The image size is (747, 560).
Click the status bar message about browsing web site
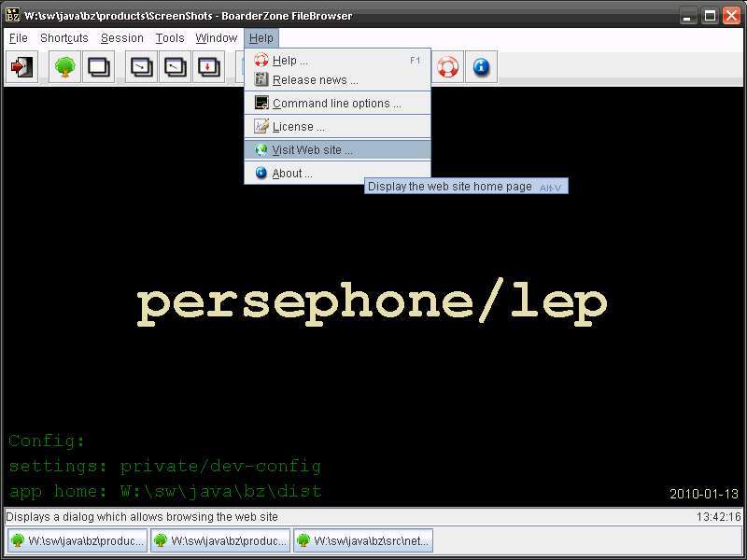pos(142,517)
